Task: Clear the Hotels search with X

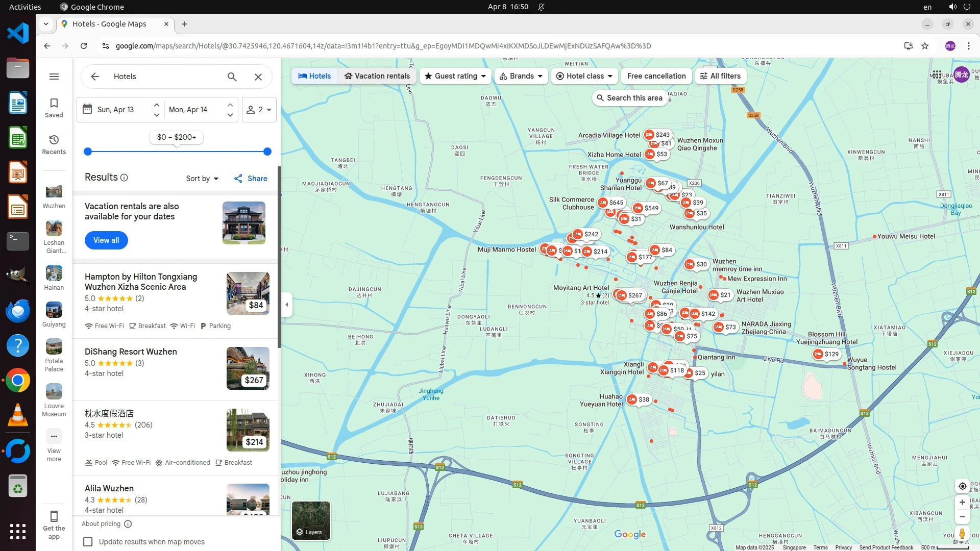Action: pyautogui.click(x=258, y=77)
